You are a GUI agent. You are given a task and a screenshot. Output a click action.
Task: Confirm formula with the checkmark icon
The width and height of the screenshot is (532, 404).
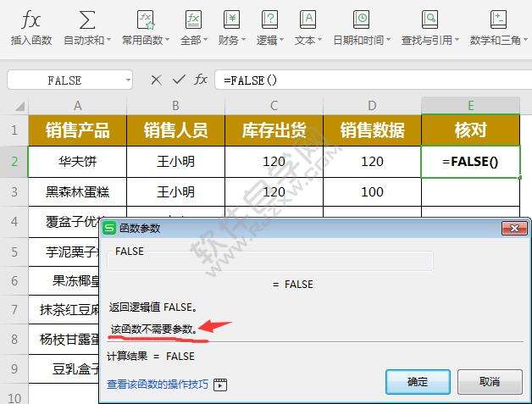coord(179,80)
